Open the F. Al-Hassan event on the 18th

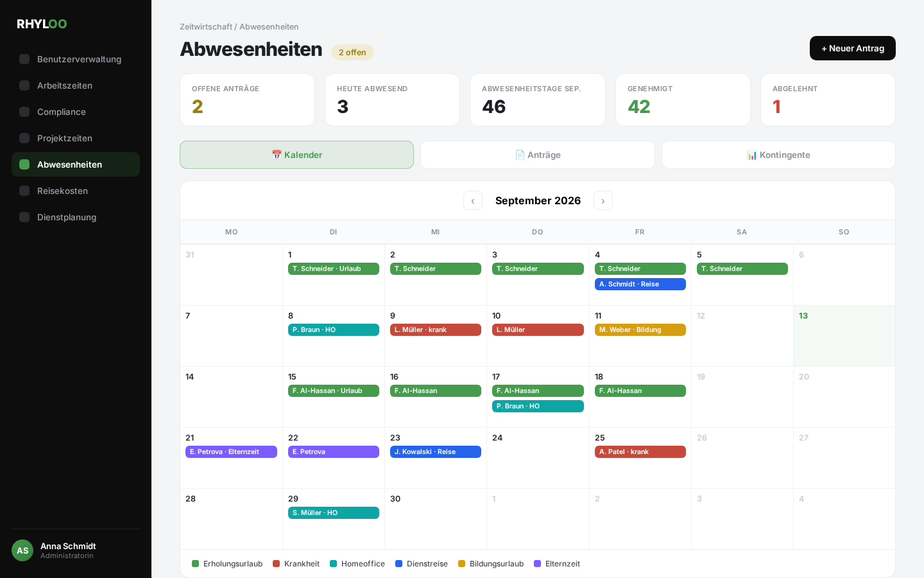(640, 391)
